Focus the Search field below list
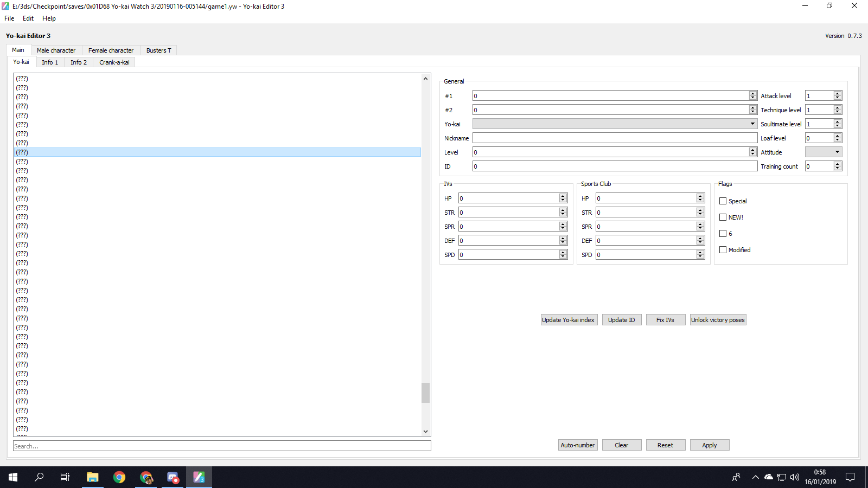The height and width of the screenshot is (488, 868). (x=222, y=446)
